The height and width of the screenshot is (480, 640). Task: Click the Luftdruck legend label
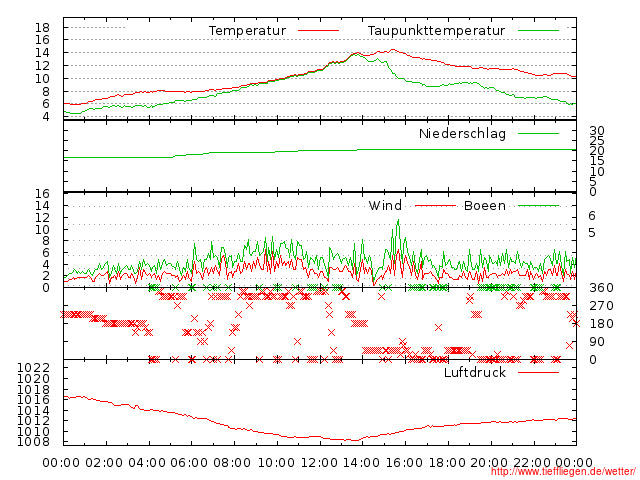tap(475, 372)
